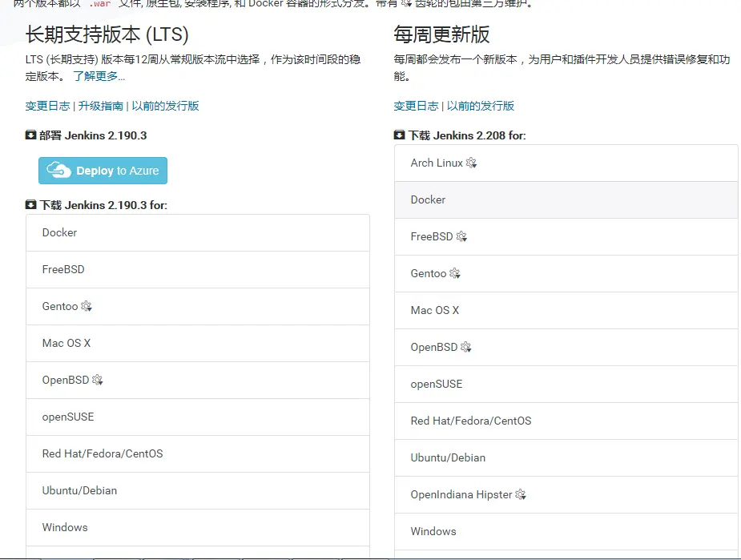
Task: Select Gentoo in the LTS download list
Action: pos(198,306)
